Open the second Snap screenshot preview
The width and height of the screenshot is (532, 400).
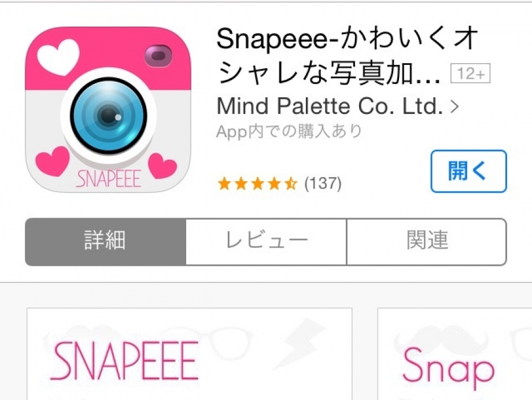point(455,354)
